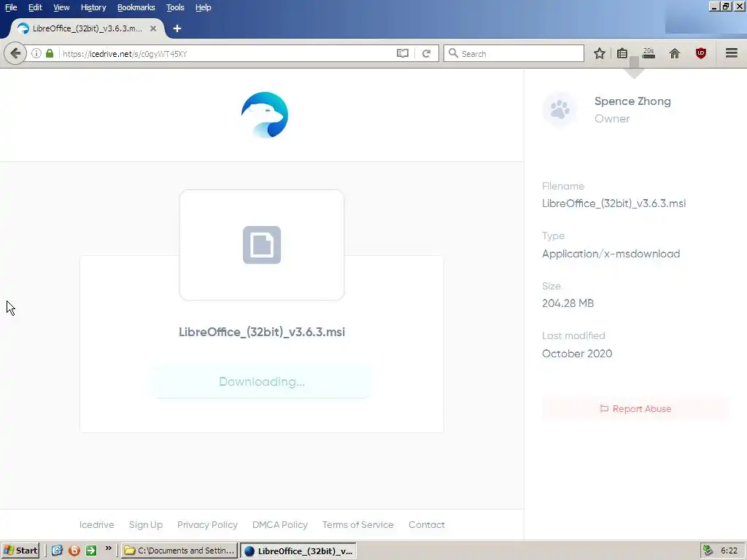Click the sidebar filename LibreOffice_(32bit)_v3.6.3.msi
The image size is (747, 560).
point(614,203)
